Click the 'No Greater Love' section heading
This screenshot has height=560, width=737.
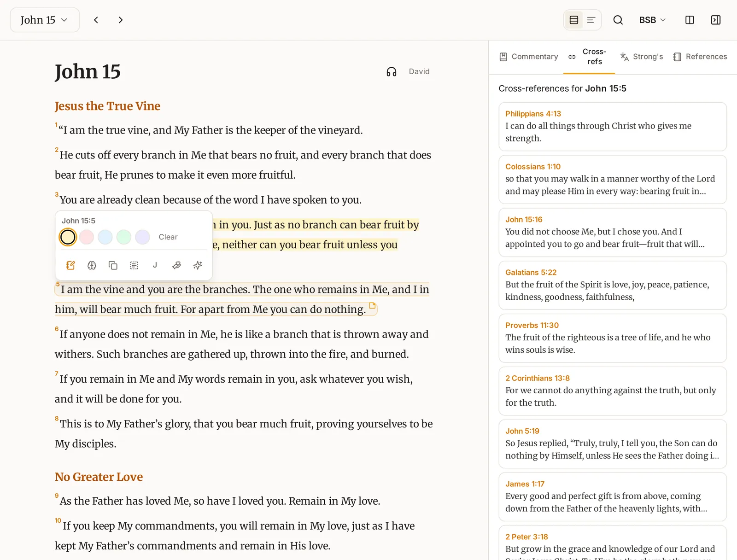[x=99, y=477]
